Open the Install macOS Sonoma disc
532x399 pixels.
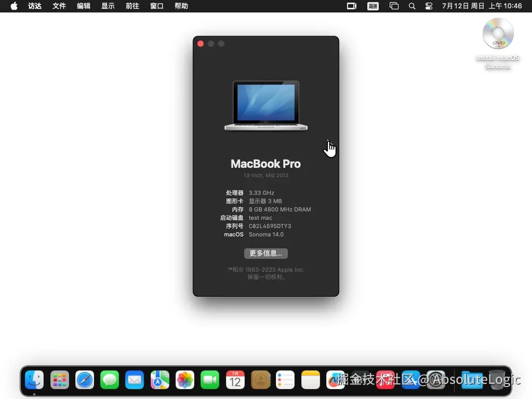click(x=498, y=44)
